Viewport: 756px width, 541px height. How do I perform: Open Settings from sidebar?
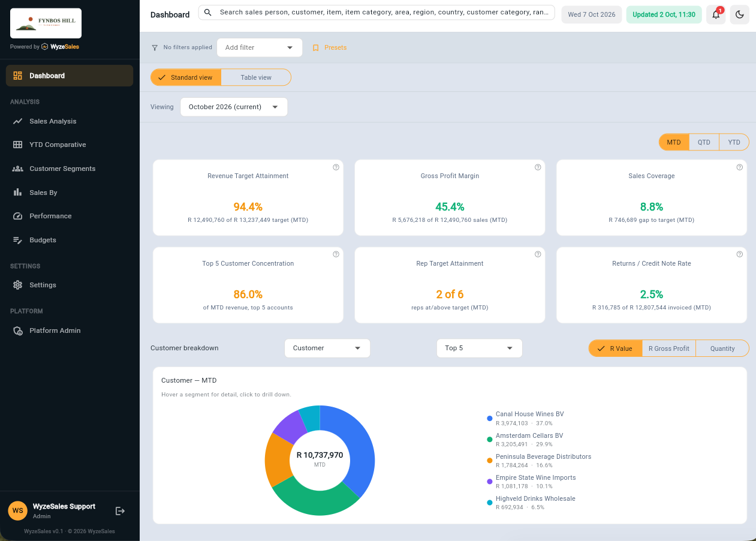click(70, 285)
